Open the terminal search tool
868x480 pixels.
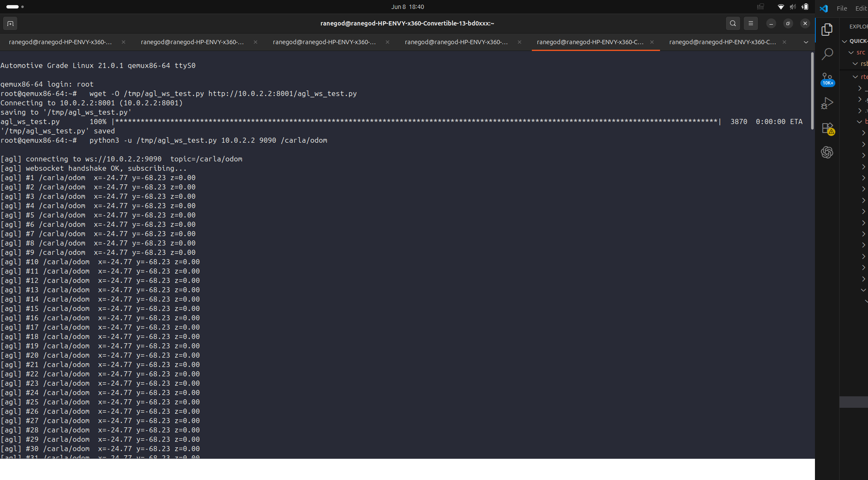(733, 23)
